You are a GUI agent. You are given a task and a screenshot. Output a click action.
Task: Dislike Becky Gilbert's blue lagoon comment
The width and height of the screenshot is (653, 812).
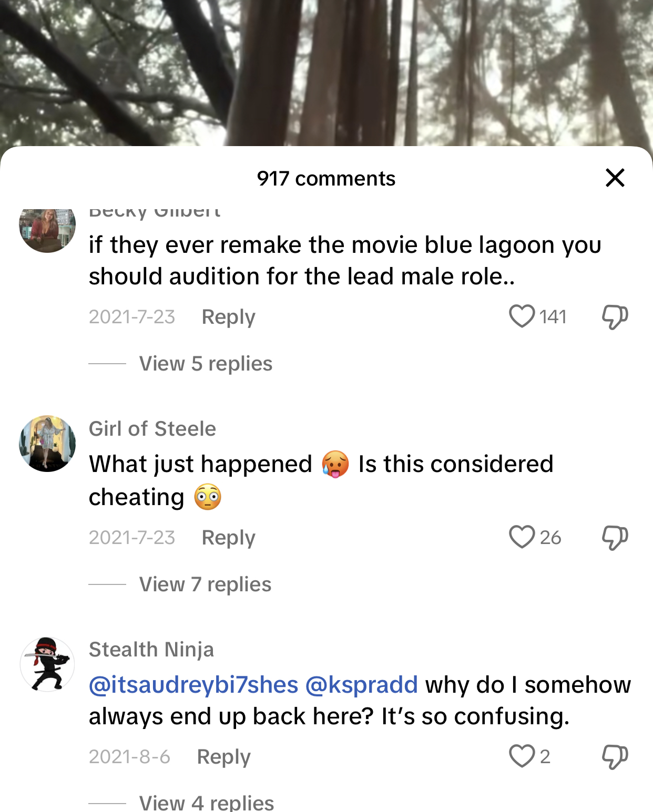click(615, 317)
